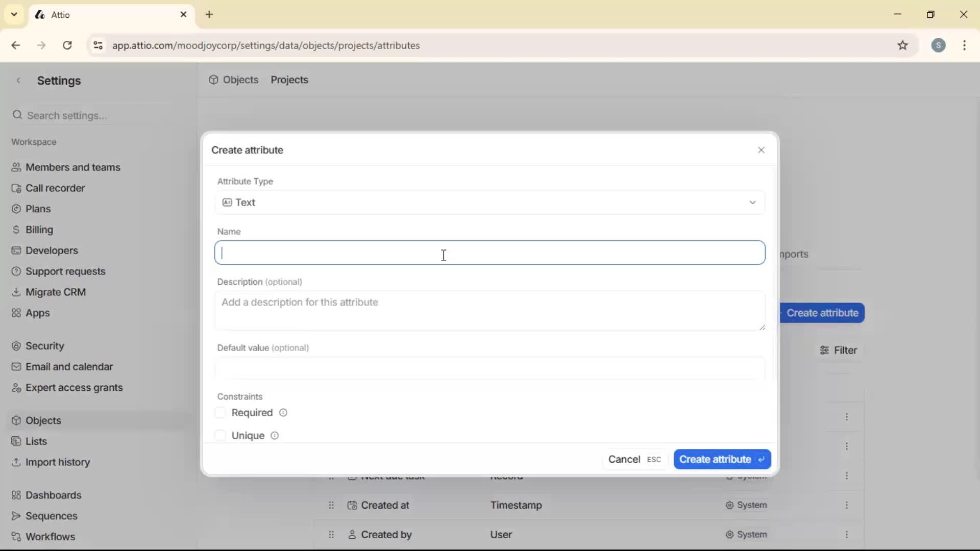The width and height of the screenshot is (980, 551).
Task: Select the Members and teams settings icon
Action: (16, 167)
